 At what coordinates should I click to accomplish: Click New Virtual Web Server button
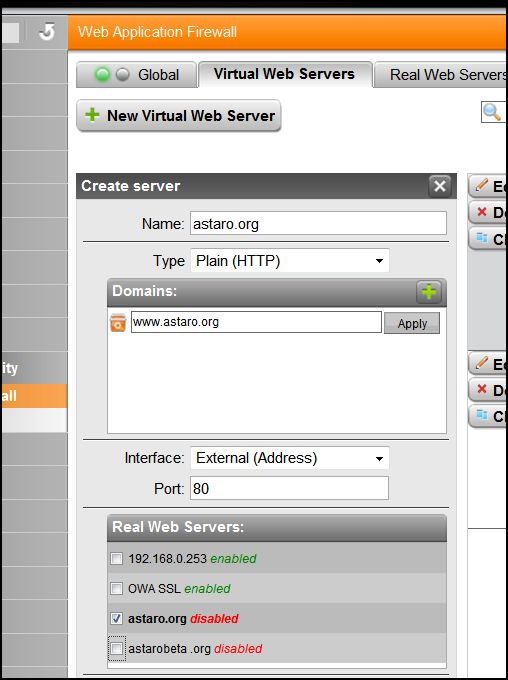[179, 116]
